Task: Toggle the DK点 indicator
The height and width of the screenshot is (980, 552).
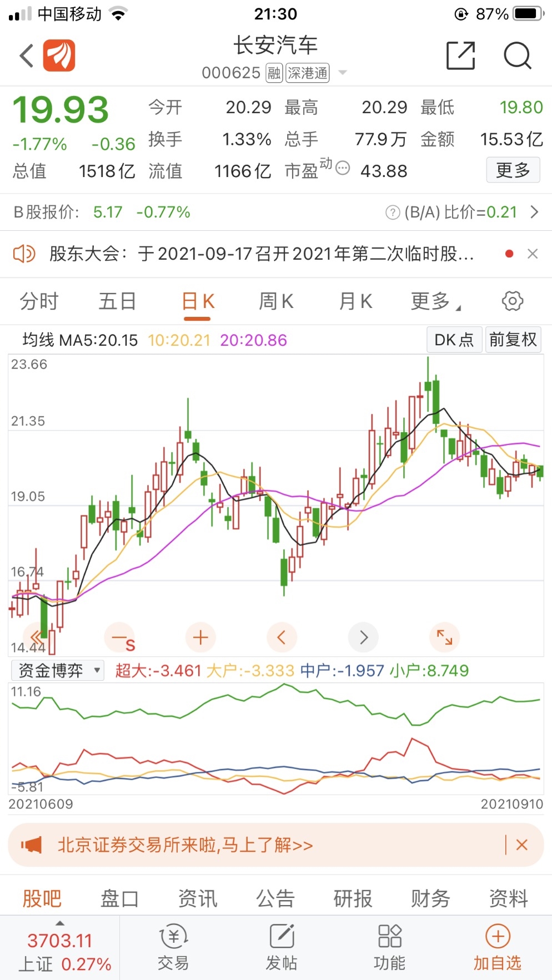Action: coord(454,340)
